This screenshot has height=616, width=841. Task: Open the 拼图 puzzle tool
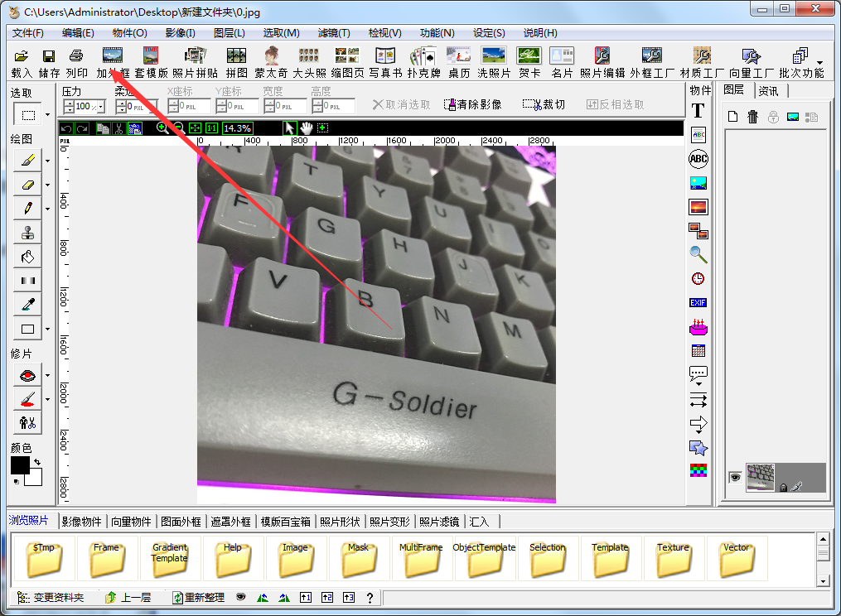[236, 63]
